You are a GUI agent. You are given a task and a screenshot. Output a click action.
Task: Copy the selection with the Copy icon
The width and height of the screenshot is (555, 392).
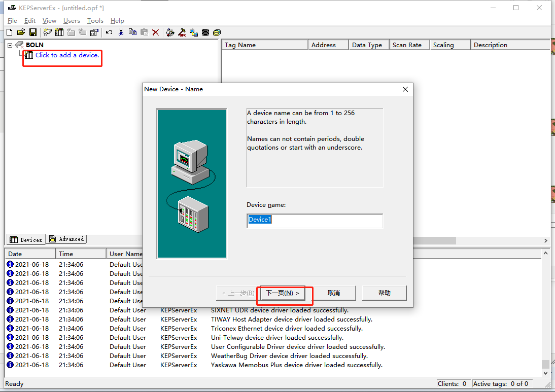[x=133, y=32]
